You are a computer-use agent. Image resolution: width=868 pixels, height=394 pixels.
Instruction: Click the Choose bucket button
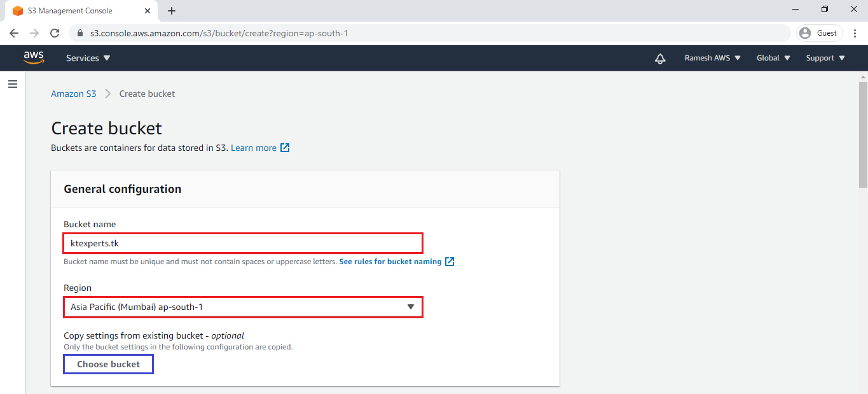tap(109, 364)
